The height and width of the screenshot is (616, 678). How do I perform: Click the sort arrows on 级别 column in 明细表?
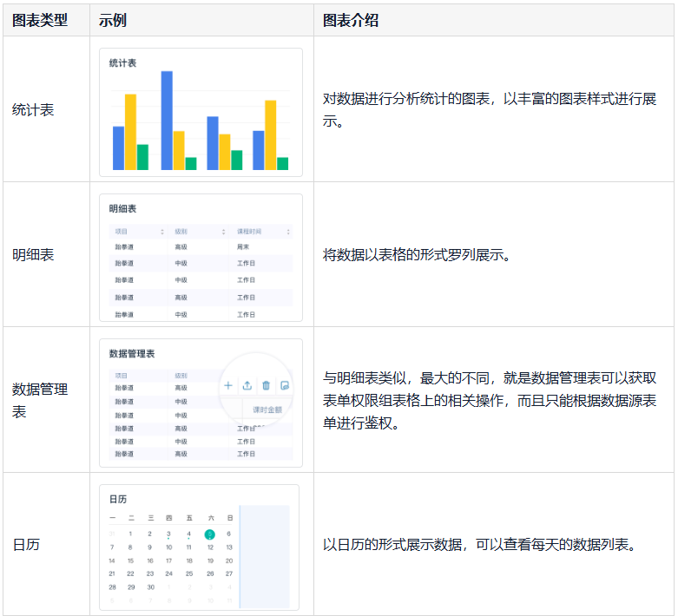tap(224, 232)
